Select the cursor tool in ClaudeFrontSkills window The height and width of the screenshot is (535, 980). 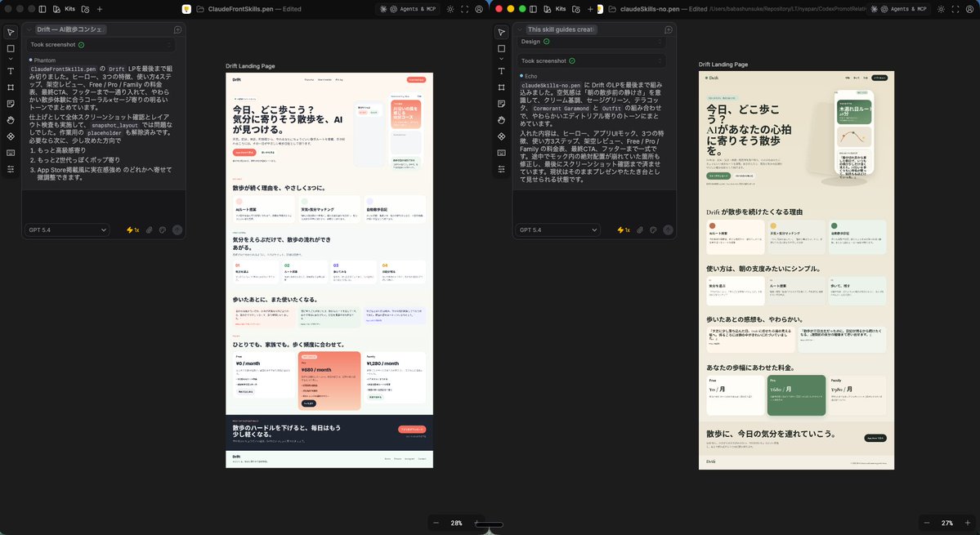click(x=11, y=33)
